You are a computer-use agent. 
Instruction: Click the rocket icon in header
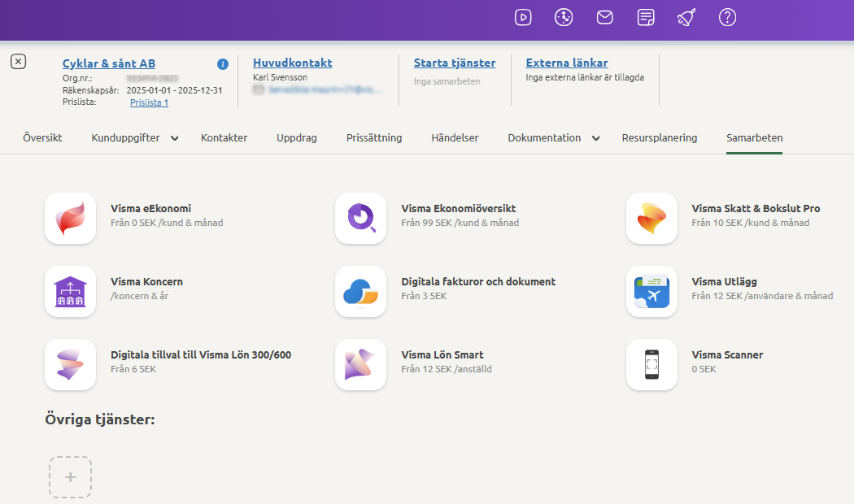[x=686, y=17]
